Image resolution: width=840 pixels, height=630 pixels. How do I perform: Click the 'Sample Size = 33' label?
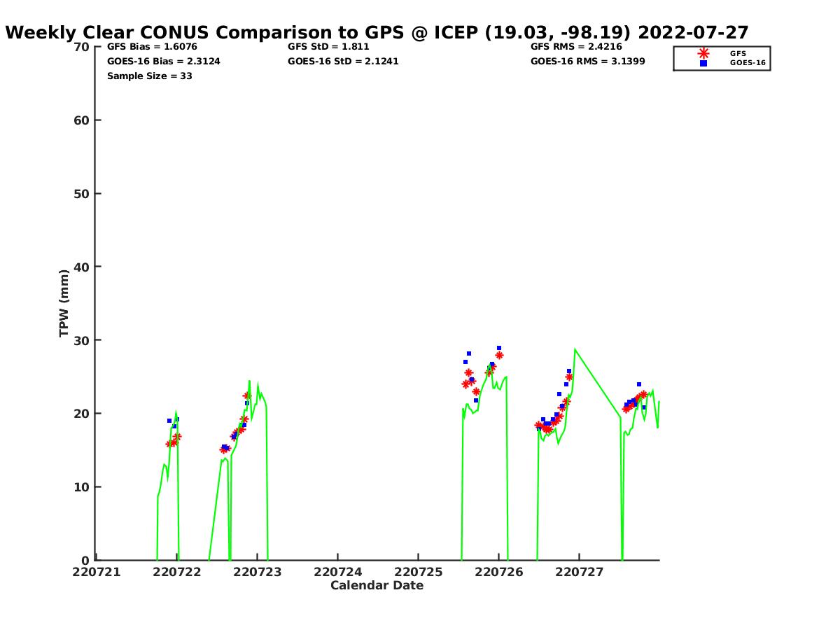[150, 76]
